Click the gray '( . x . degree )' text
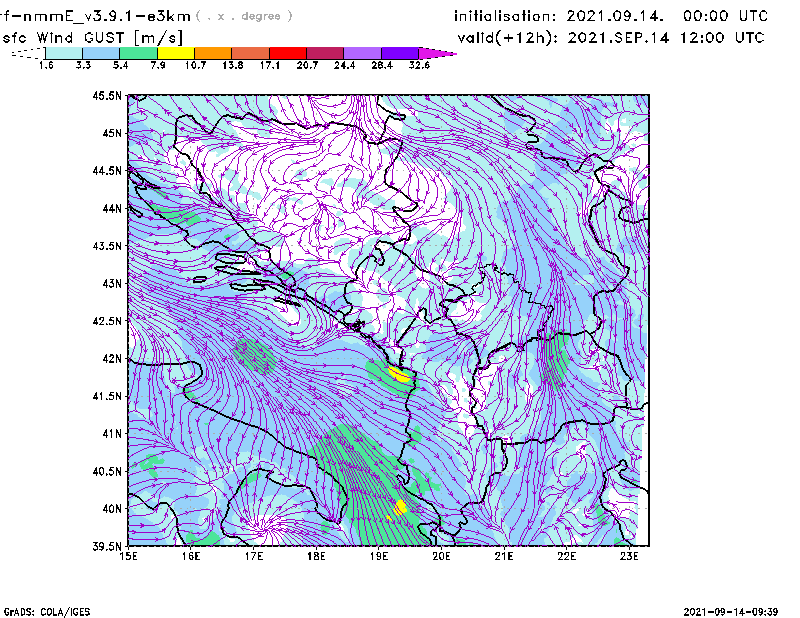This screenshot has width=800, height=618. pos(244,16)
